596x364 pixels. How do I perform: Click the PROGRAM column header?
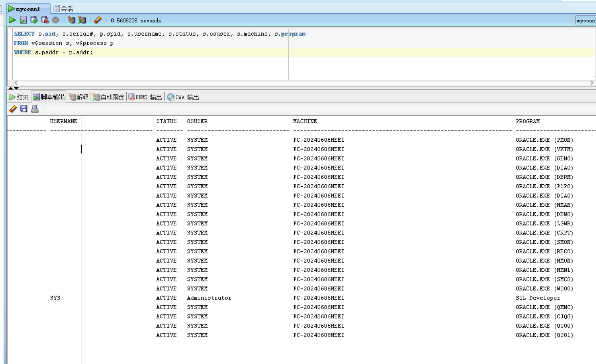[528, 121]
